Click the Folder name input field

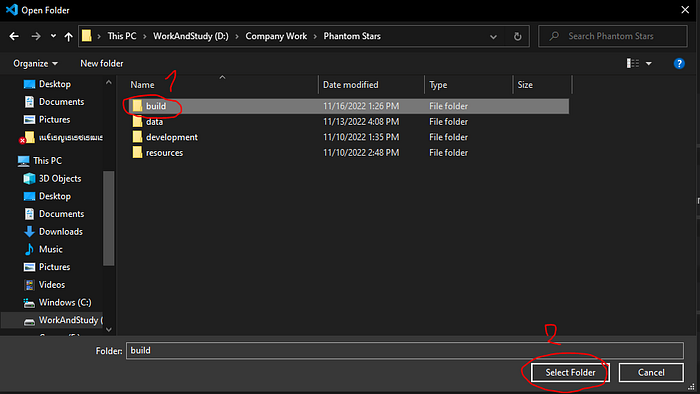tap(404, 350)
